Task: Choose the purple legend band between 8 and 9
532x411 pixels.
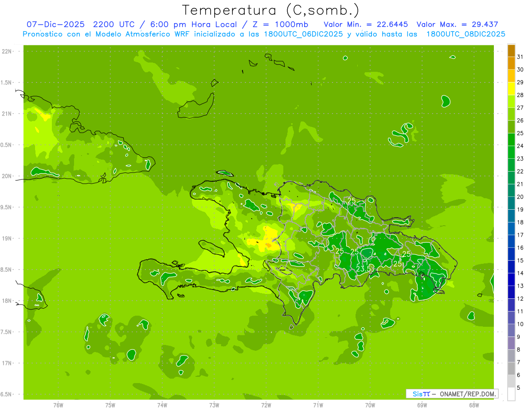Action: (x=511, y=343)
